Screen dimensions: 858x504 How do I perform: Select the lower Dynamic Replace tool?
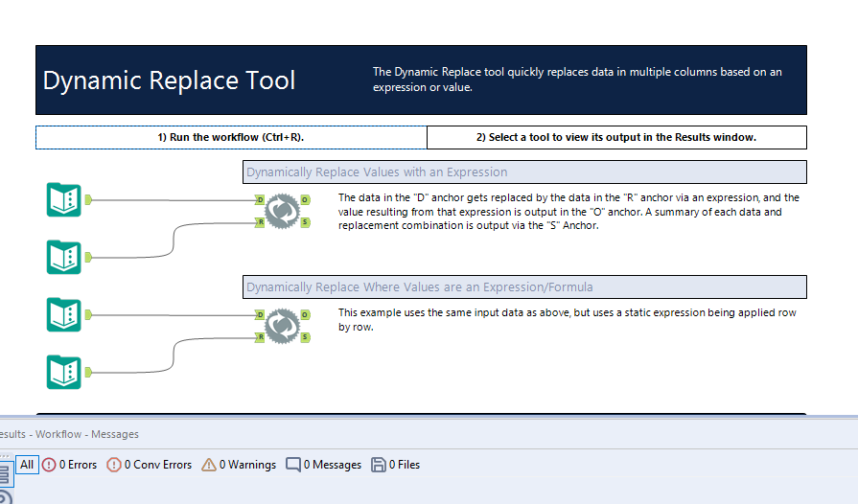[282, 326]
